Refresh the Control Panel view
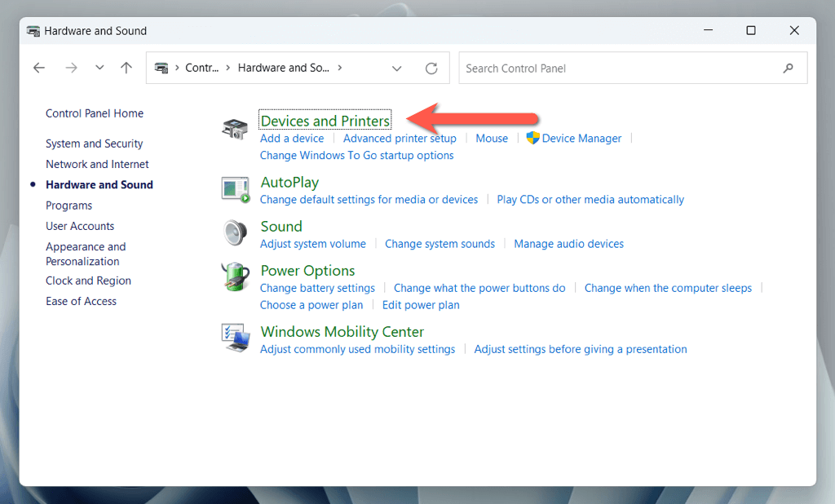 [431, 69]
